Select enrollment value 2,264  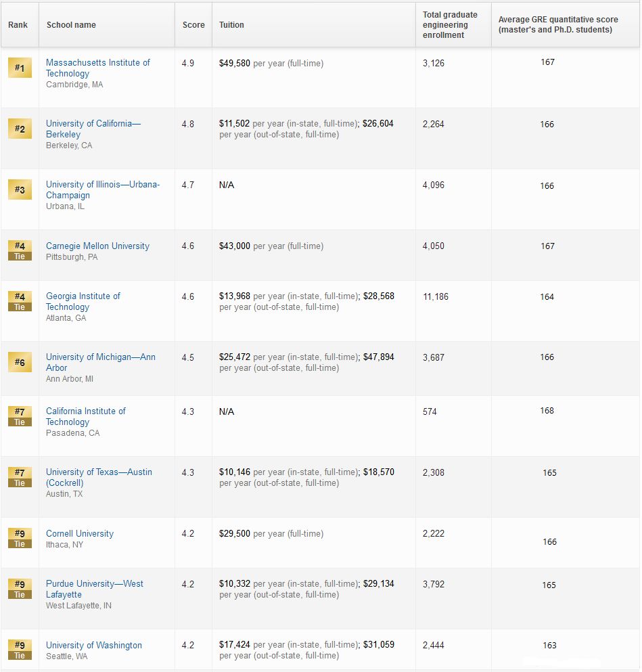[434, 124]
